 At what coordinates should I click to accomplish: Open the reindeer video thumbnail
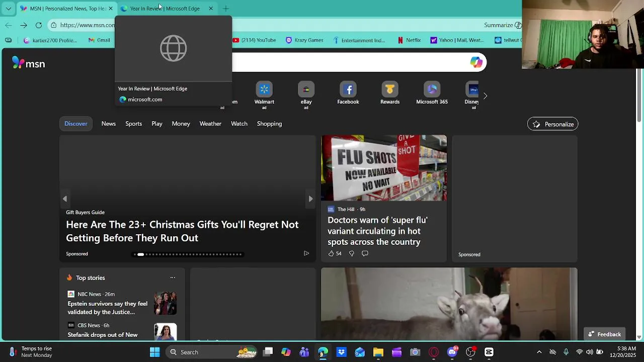click(x=449, y=304)
